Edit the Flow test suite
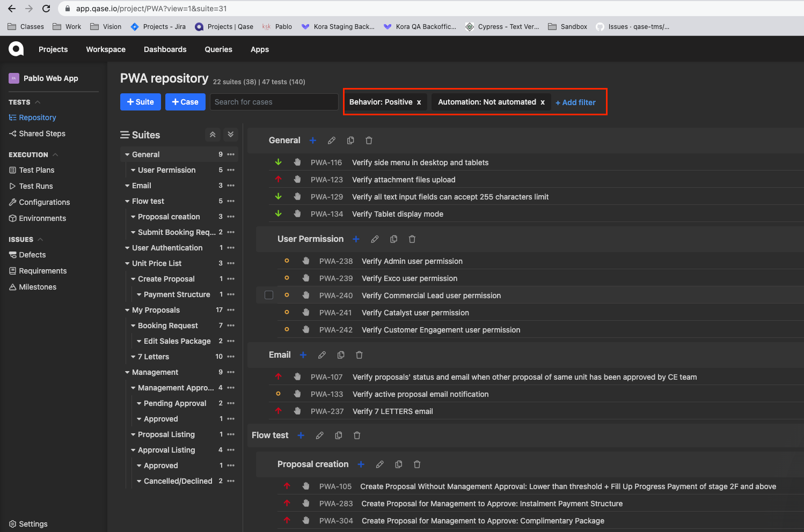The width and height of the screenshot is (804, 532). tap(320, 435)
